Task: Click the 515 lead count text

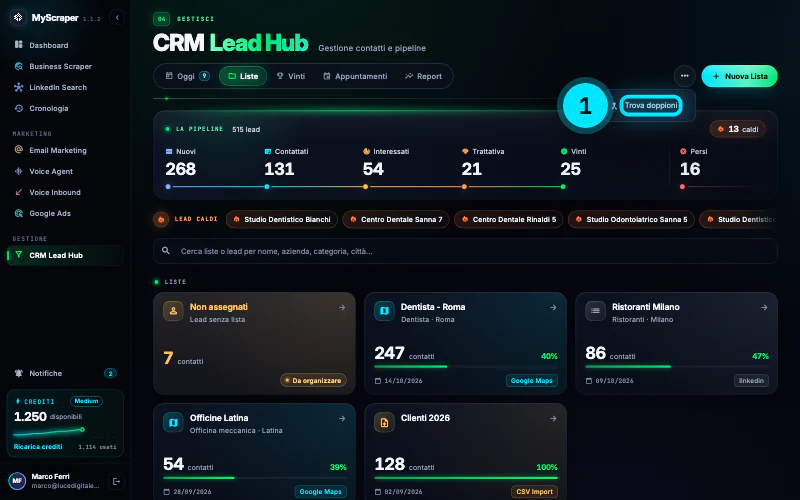Action: 246,130
